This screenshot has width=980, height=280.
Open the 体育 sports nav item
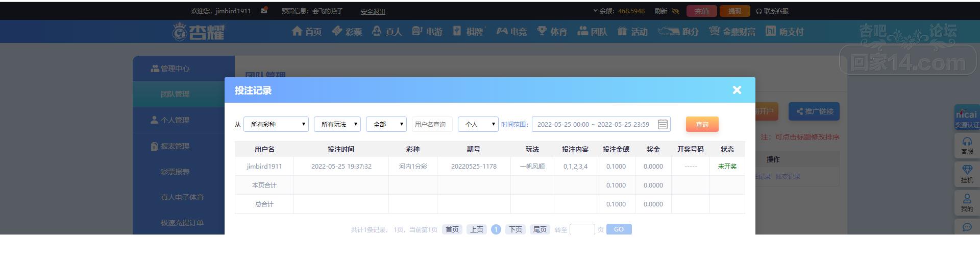[552, 32]
